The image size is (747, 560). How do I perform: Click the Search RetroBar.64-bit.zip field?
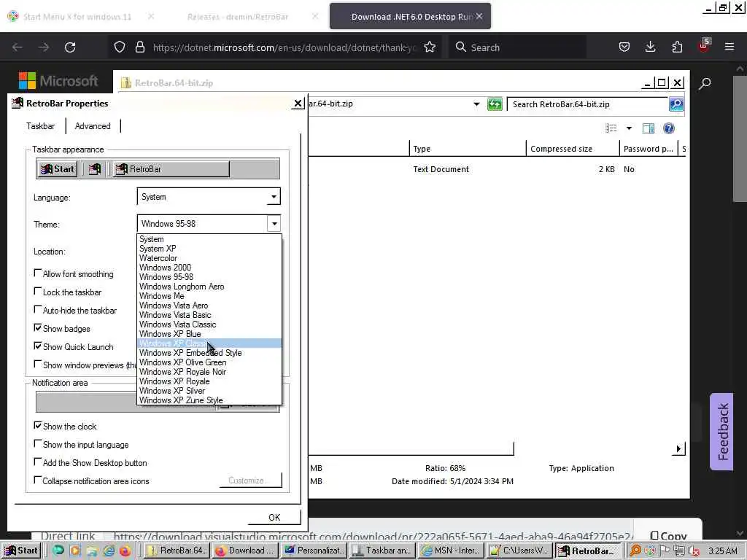click(588, 104)
